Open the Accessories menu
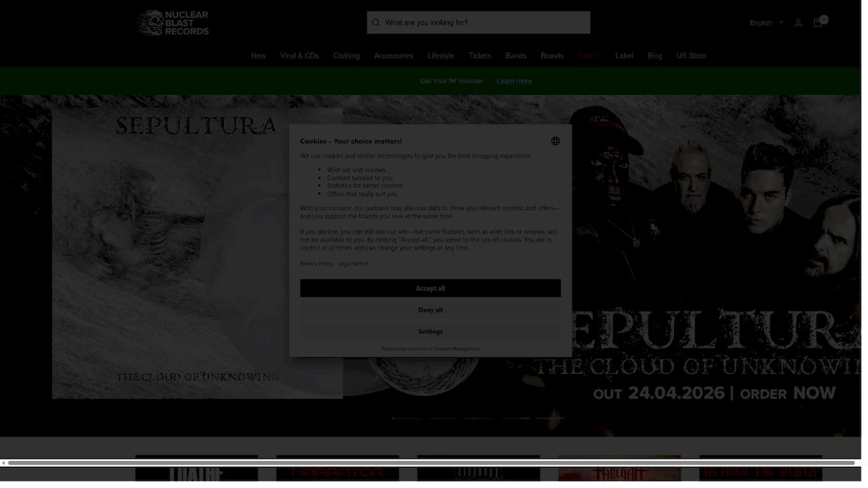The height and width of the screenshot is (488, 868). [x=393, y=56]
